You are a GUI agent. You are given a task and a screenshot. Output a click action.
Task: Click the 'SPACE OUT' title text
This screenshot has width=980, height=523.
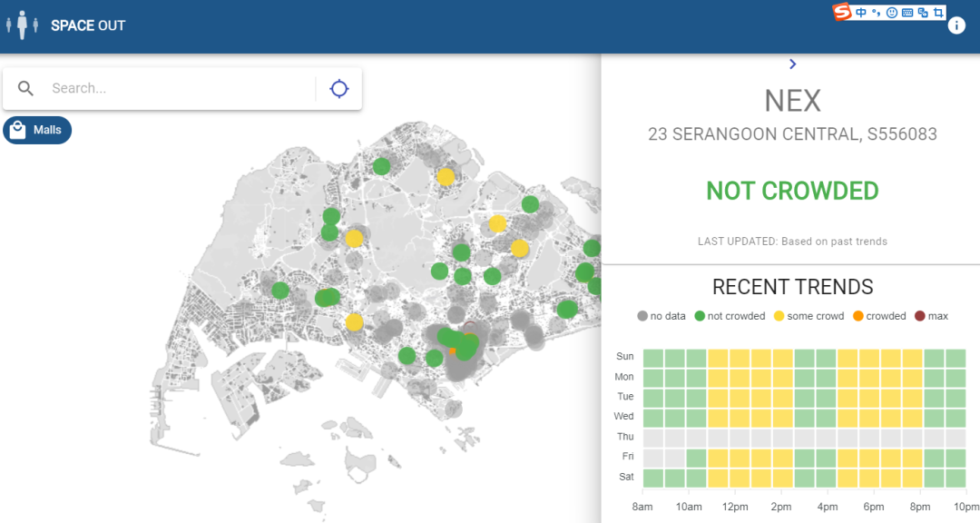[x=88, y=25]
